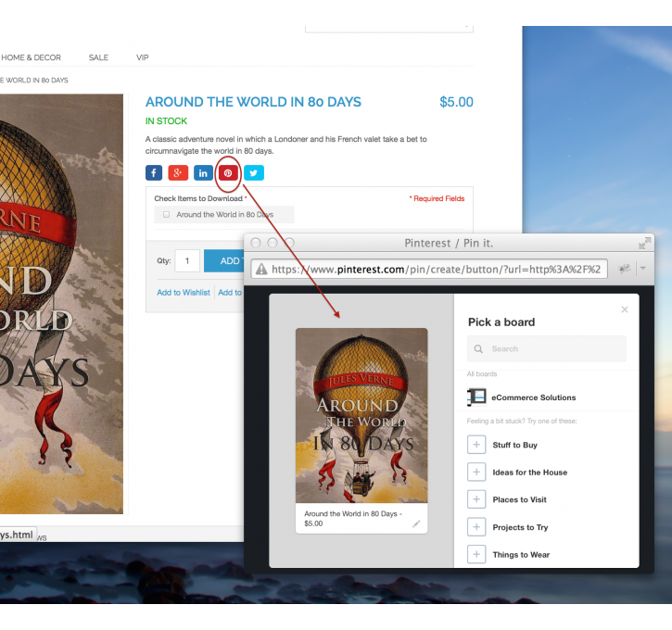Share product via Google Plus icon
This screenshot has height=630, width=672.
[178, 173]
